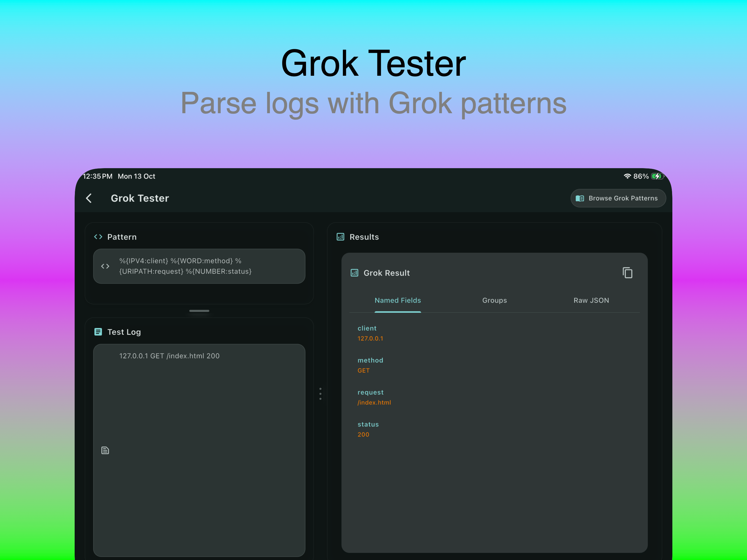Click the document icon inside the log editor
Image resolution: width=747 pixels, height=560 pixels.
pos(105,450)
